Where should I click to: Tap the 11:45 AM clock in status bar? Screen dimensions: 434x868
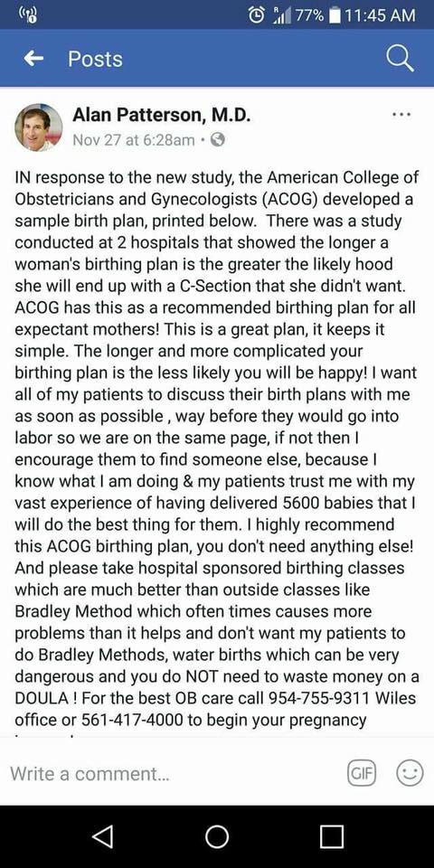click(x=380, y=15)
